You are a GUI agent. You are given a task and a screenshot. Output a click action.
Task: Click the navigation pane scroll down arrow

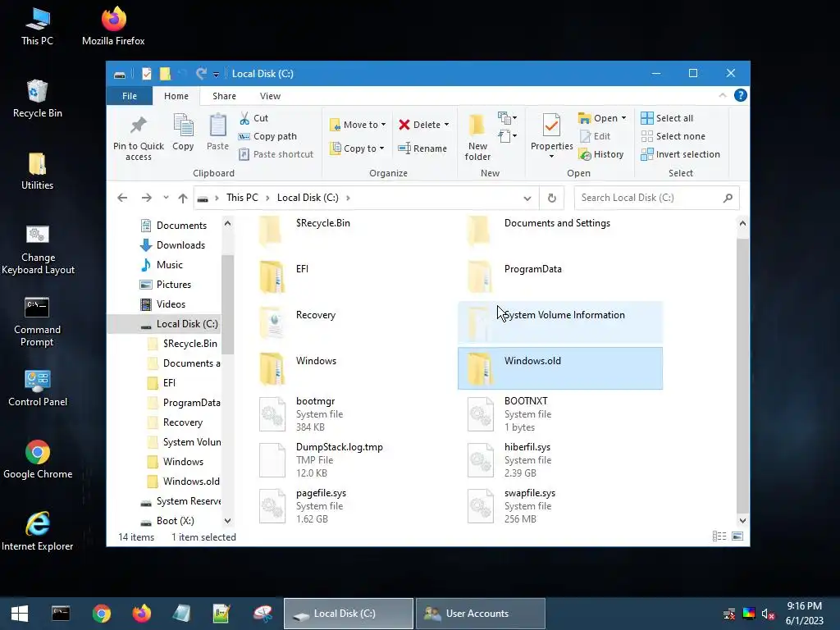tap(228, 521)
